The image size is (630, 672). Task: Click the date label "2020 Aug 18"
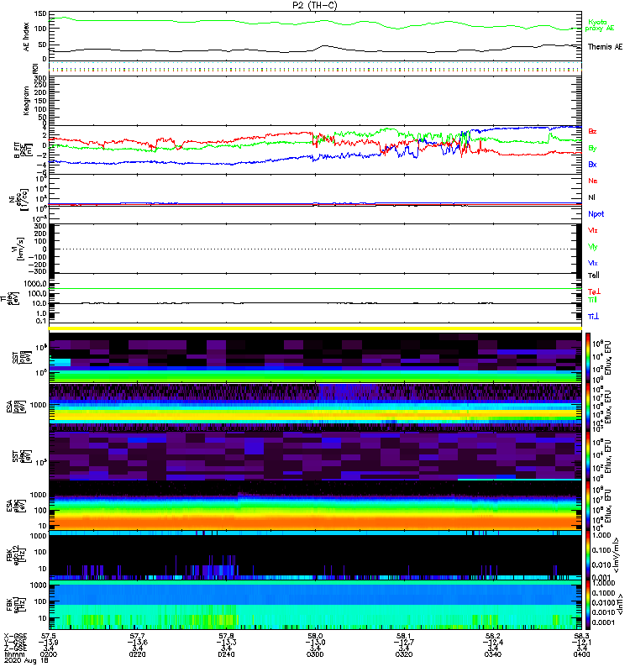(x=26, y=660)
